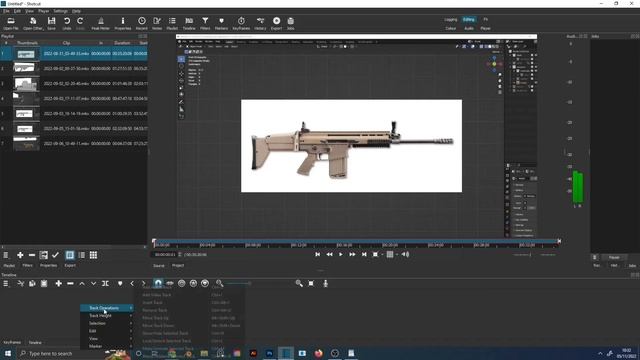
Task: Open the playlist hamburger menu
Action: pyautogui.click(x=6, y=255)
